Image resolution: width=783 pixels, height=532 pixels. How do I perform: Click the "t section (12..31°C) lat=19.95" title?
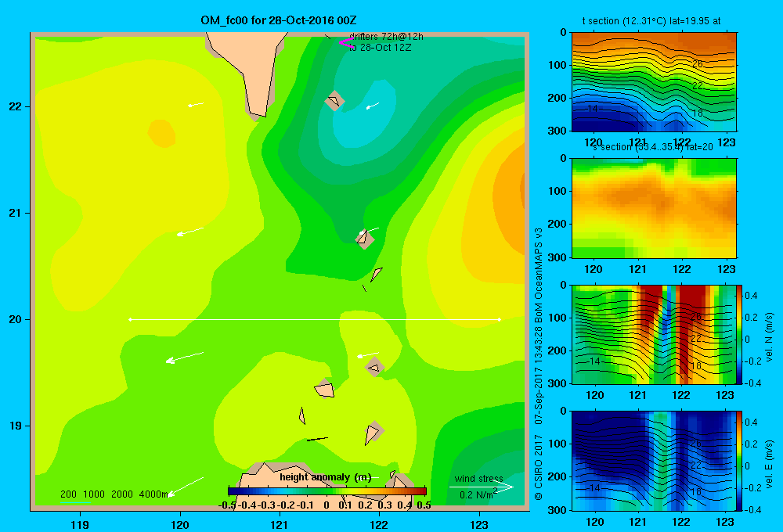(x=651, y=21)
